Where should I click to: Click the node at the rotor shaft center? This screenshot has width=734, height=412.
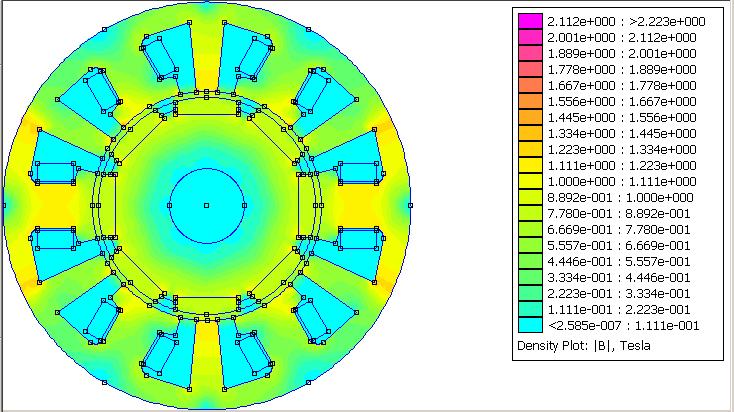point(206,205)
